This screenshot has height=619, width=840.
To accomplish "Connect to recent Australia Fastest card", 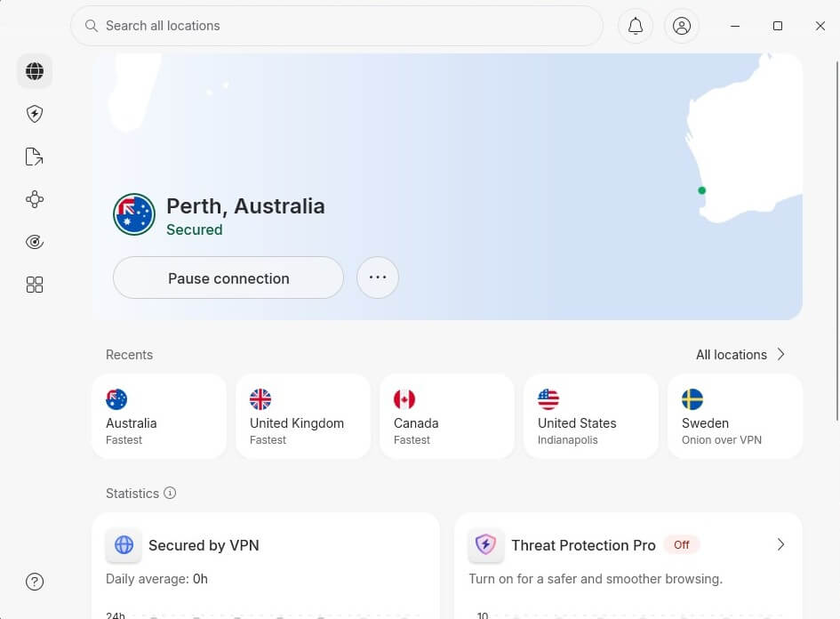I will click(159, 416).
